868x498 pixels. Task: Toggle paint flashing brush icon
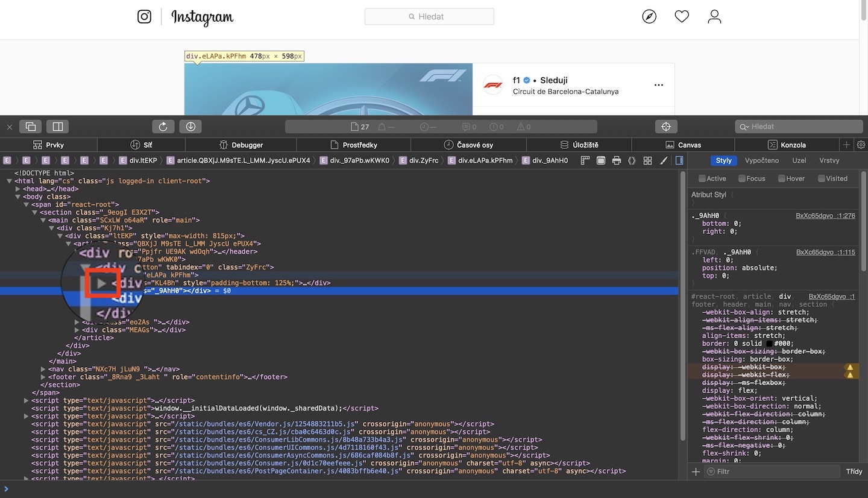tap(664, 160)
